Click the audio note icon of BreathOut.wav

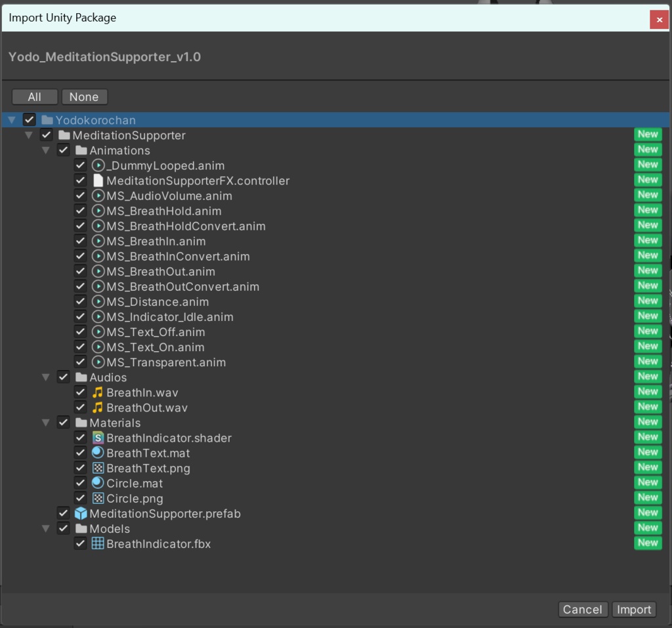pyautogui.click(x=98, y=408)
